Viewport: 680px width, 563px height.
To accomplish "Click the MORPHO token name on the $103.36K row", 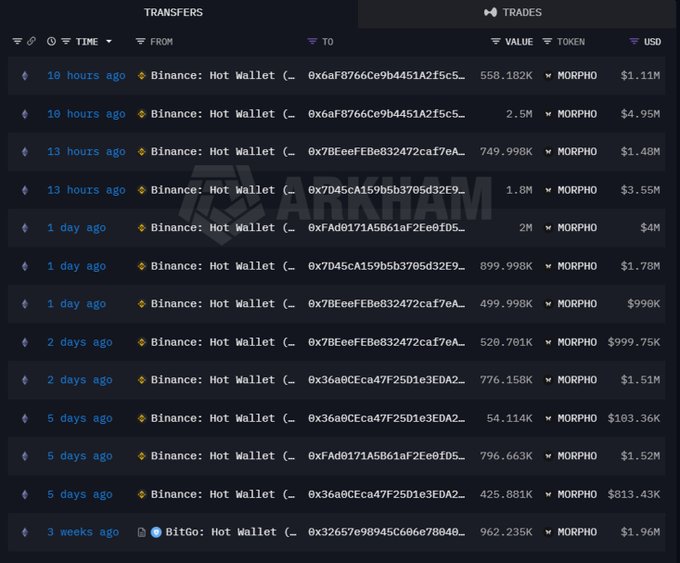I will click(x=577, y=419).
